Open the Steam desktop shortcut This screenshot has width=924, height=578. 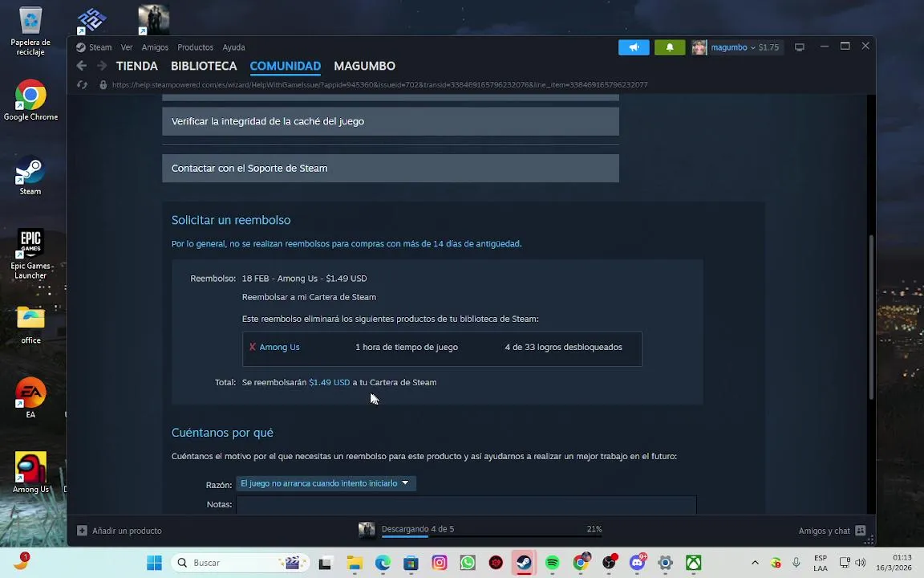click(x=30, y=175)
